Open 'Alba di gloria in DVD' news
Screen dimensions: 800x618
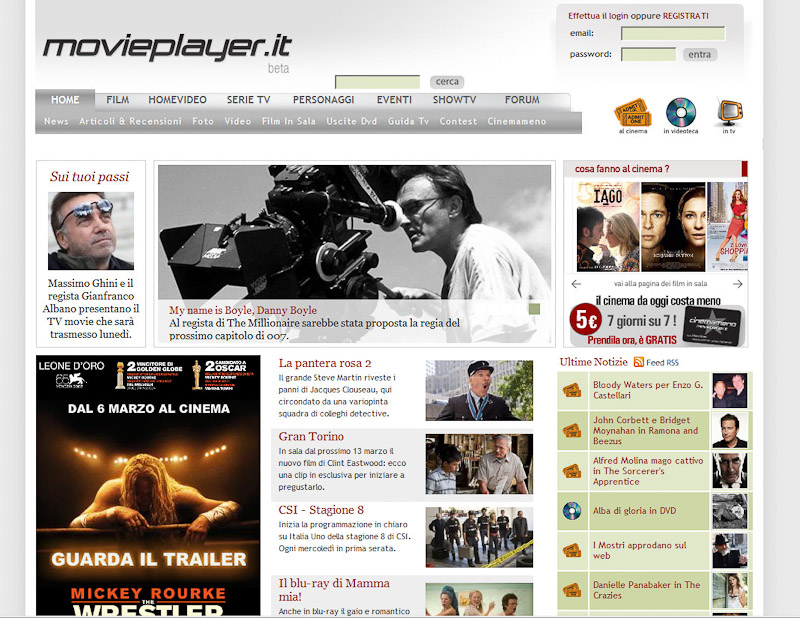(634, 511)
